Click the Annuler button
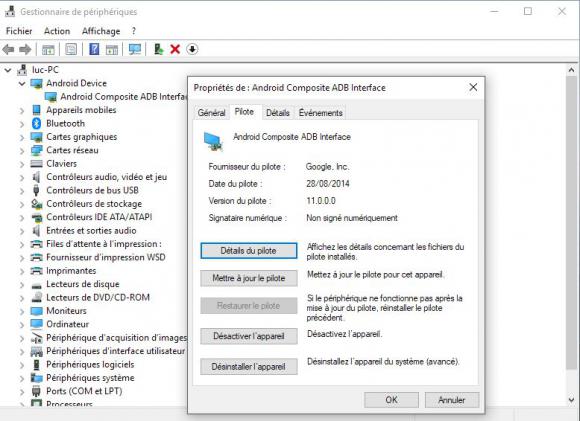580x421 pixels. pos(452,400)
